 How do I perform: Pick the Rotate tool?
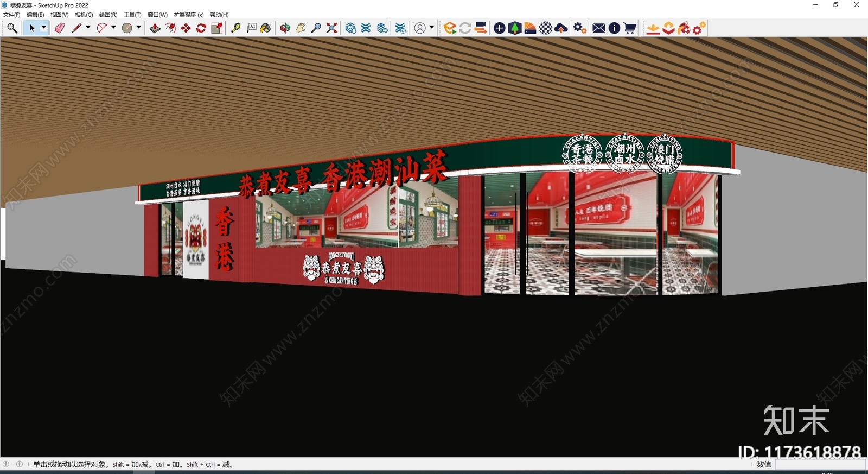point(201,28)
